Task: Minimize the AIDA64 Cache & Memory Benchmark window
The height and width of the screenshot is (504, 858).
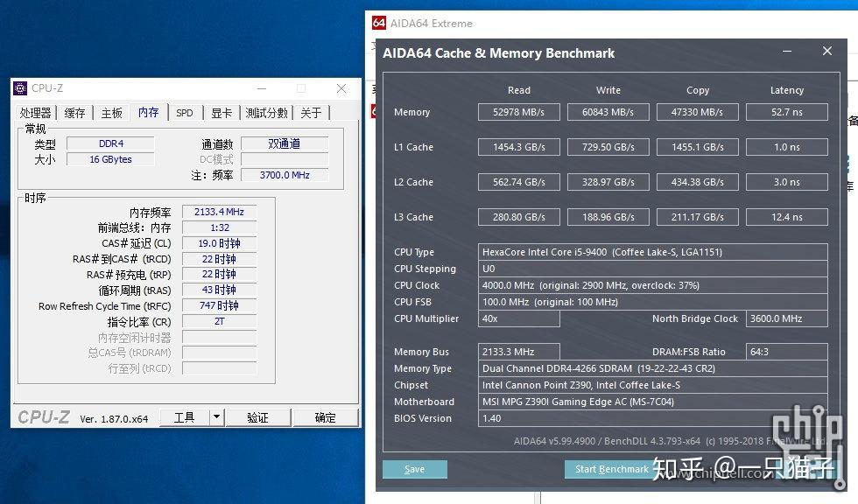Action: 787,52
